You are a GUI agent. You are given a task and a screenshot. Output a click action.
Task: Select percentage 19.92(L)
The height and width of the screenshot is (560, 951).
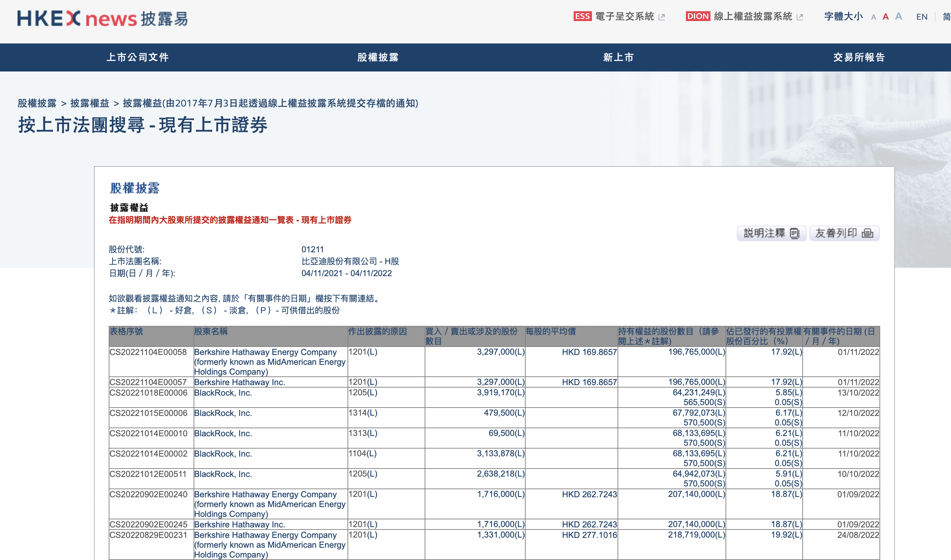coord(787,535)
